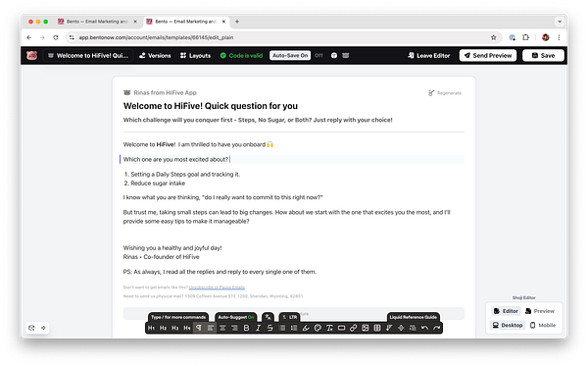Insert a columns layout block

(x=377, y=328)
